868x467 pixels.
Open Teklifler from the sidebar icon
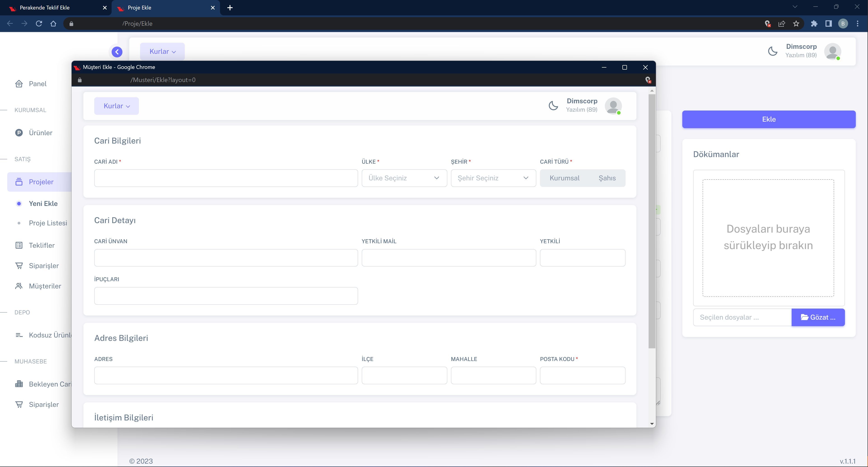(x=19, y=245)
